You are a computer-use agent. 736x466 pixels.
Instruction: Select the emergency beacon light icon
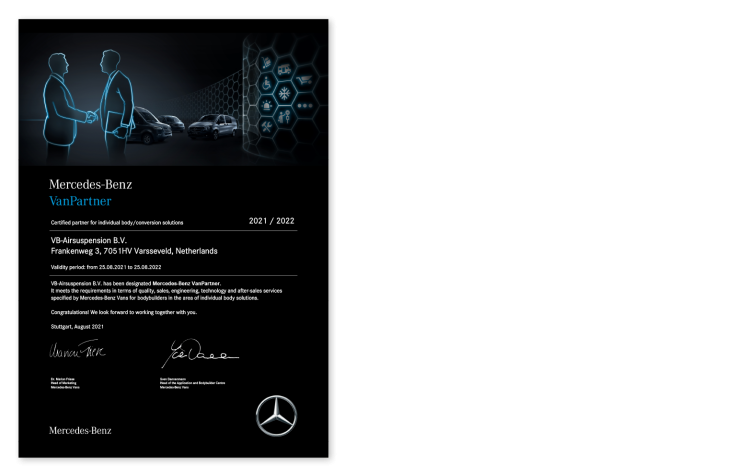[267, 105]
